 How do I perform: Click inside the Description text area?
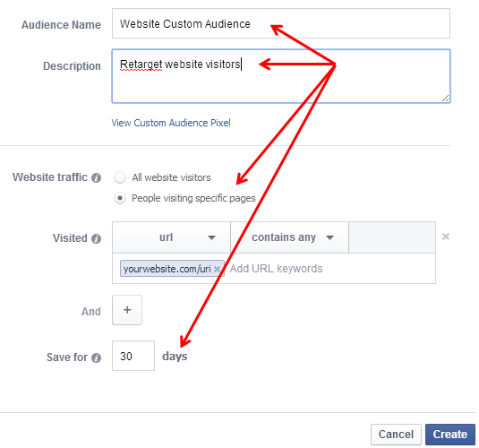(281, 76)
